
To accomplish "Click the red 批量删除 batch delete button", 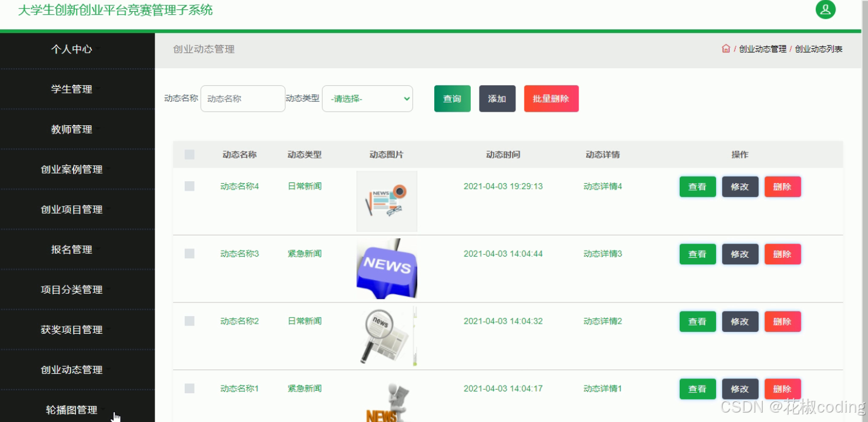I will 551,98.
